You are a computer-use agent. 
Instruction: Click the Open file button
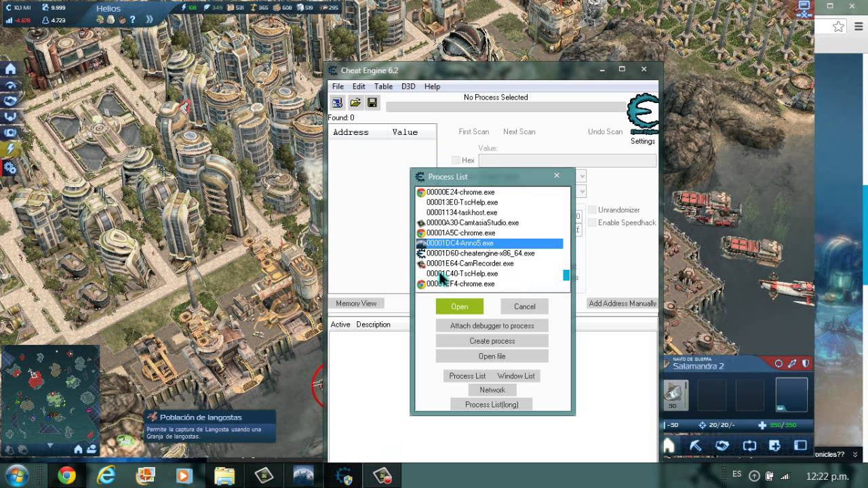click(x=492, y=356)
